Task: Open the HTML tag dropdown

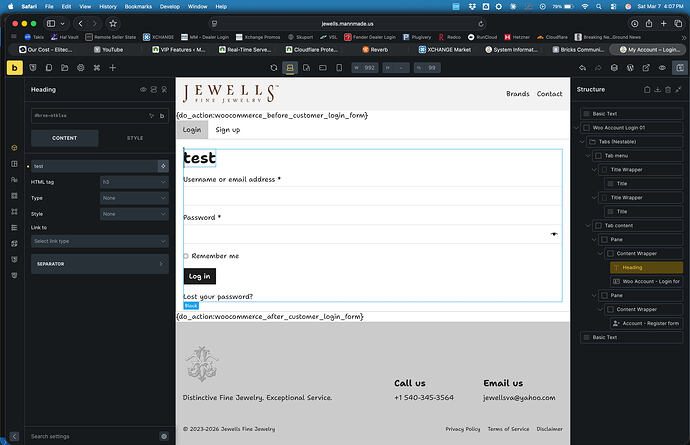Action: click(x=134, y=182)
